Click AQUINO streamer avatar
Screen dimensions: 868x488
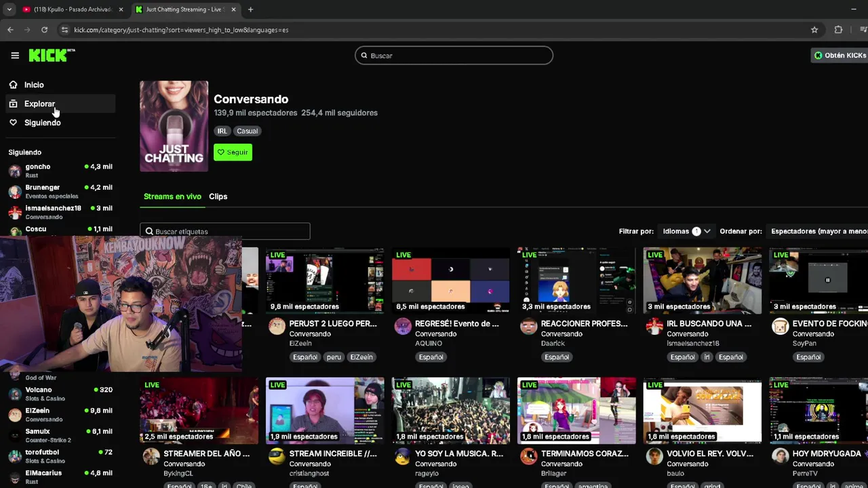(x=403, y=327)
